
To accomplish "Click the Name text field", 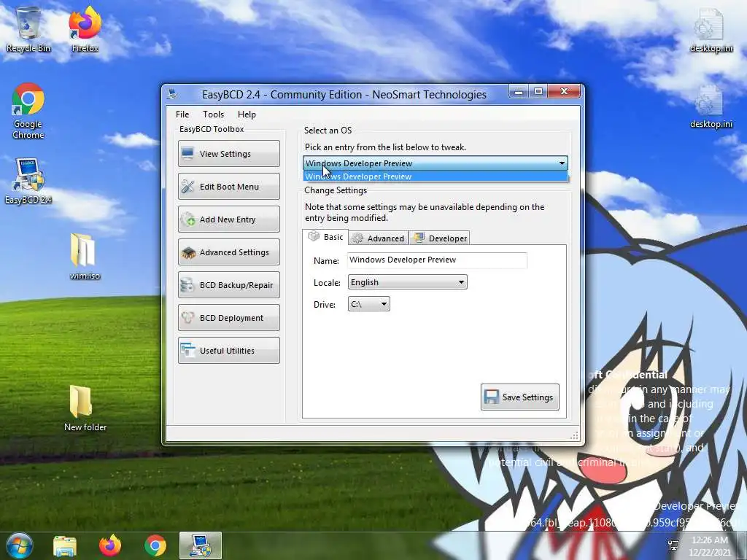I will 437,260.
